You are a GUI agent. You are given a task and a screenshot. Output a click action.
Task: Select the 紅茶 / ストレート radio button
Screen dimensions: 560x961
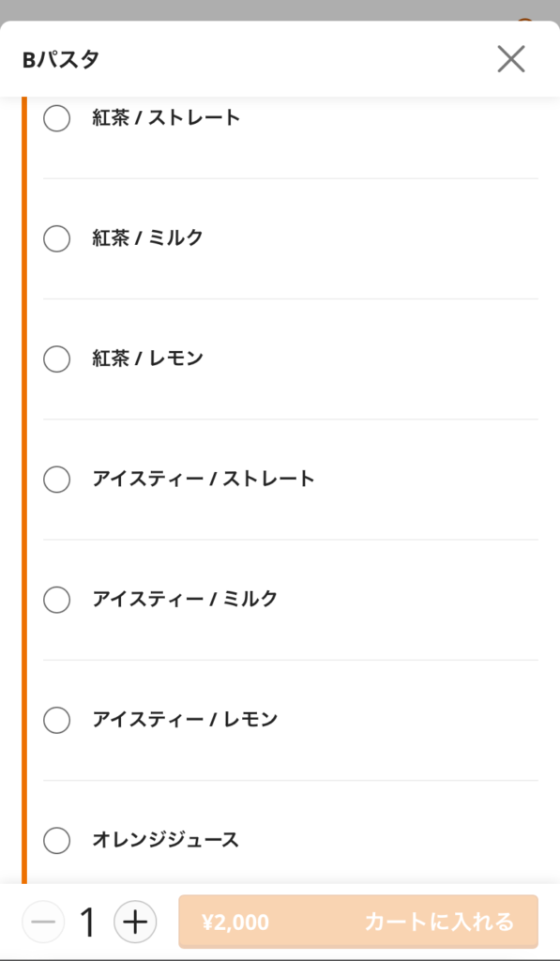(56, 119)
